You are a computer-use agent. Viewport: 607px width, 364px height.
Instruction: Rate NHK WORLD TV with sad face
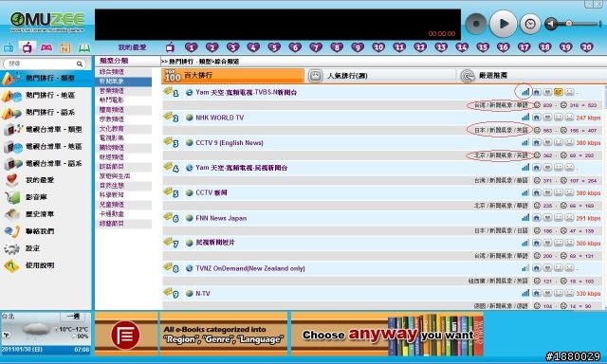click(x=569, y=118)
